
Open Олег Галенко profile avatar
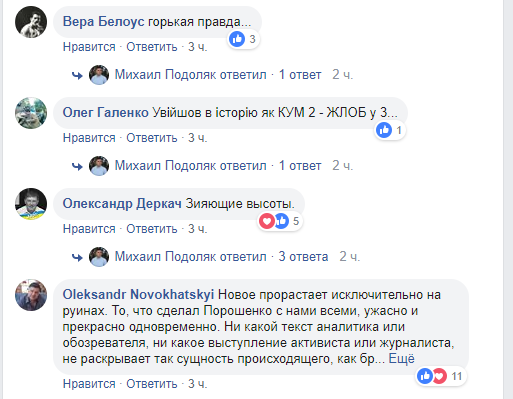coord(31,113)
